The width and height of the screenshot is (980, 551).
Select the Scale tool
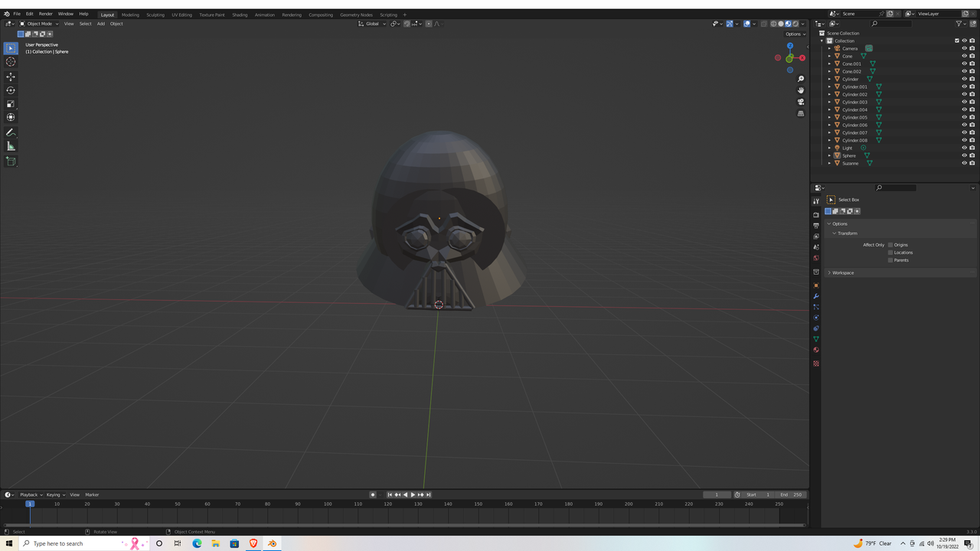coord(11,104)
